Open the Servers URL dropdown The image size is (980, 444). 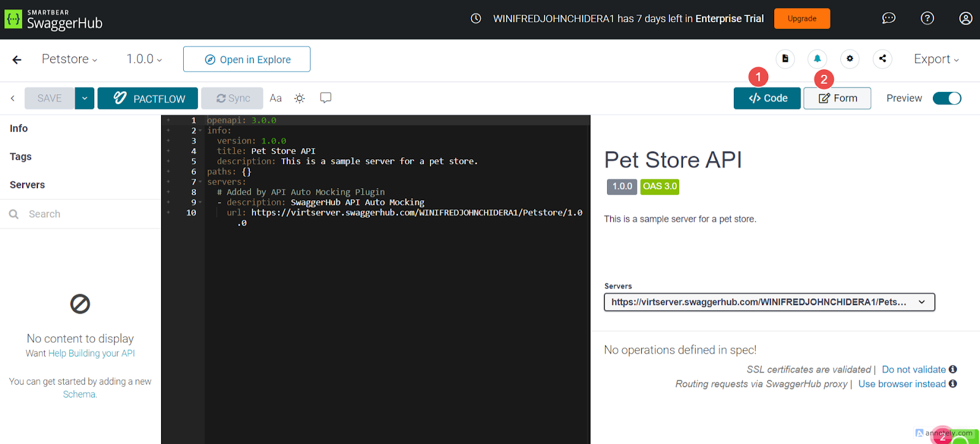769,302
